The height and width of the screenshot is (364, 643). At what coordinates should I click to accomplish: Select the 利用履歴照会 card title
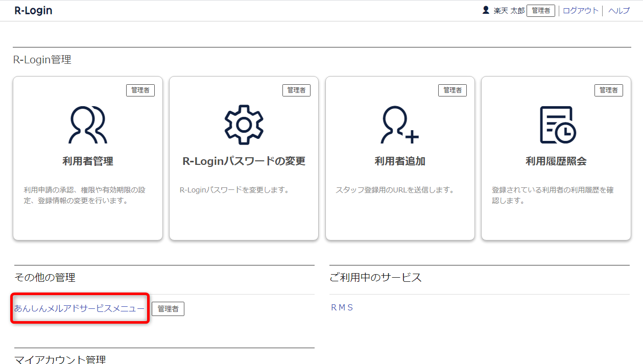(556, 161)
